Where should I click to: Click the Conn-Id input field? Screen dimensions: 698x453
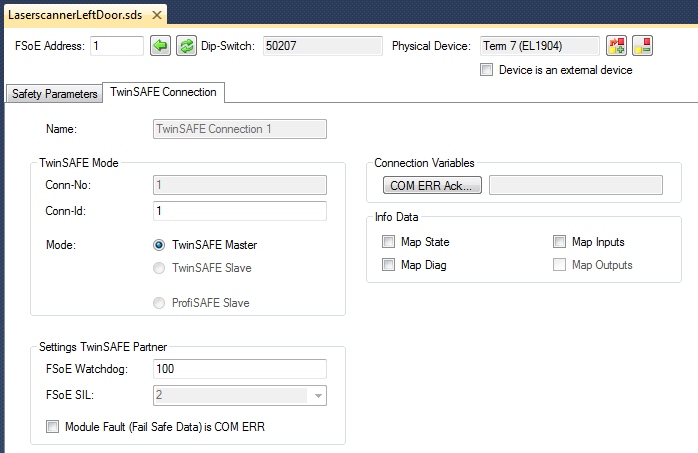tap(240, 211)
